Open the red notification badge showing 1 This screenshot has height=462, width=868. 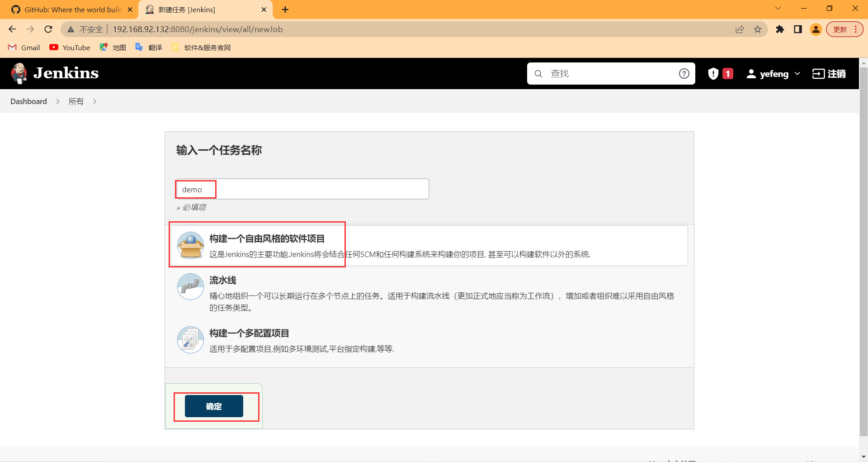pyautogui.click(x=728, y=73)
